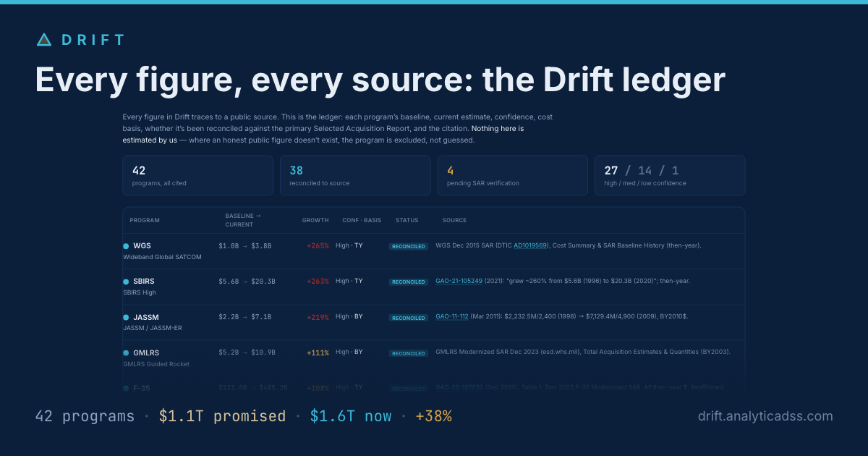Click the Drift triangle logo icon
The height and width of the screenshot is (456, 868).
pyautogui.click(x=44, y=40)
